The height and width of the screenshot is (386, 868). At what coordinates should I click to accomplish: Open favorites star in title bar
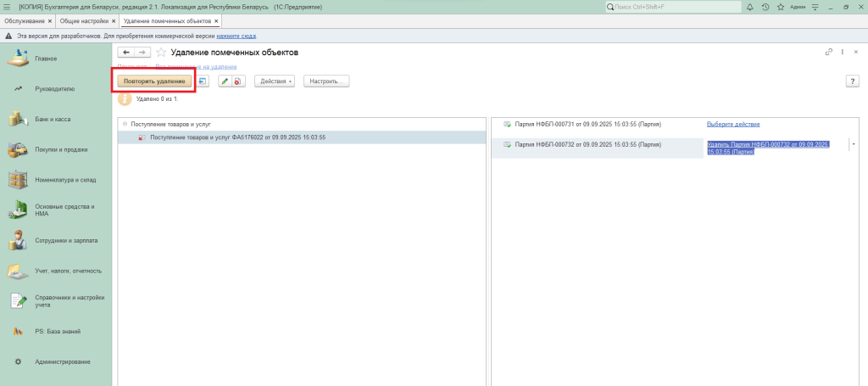780,7
